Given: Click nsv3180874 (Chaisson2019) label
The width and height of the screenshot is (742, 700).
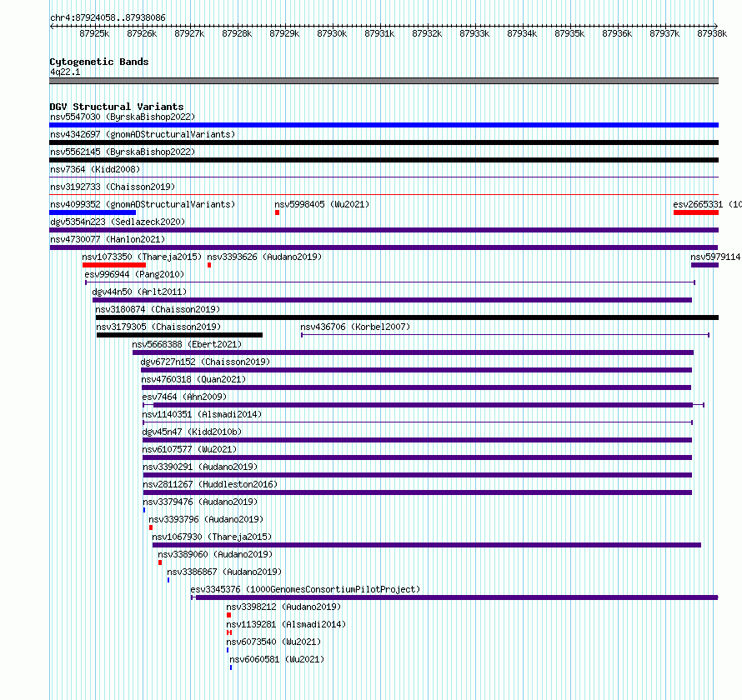Looking at the screenshot, I should [158, 309].
